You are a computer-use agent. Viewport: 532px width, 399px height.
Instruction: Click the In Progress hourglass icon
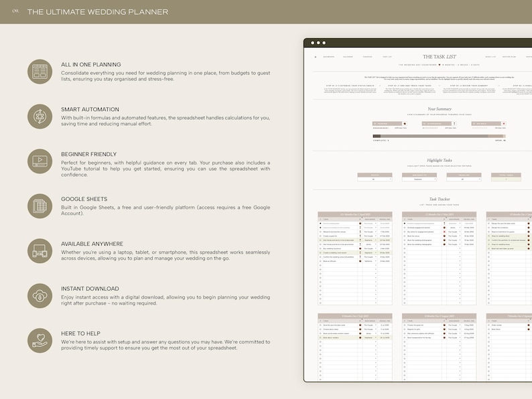coord(454,124)
